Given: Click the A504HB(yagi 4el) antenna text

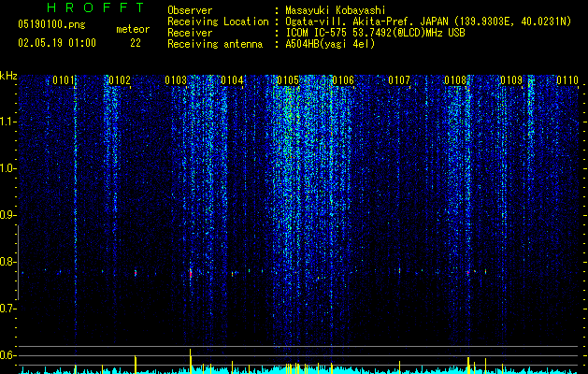Looking at the screenshot, I should point(330,44).
